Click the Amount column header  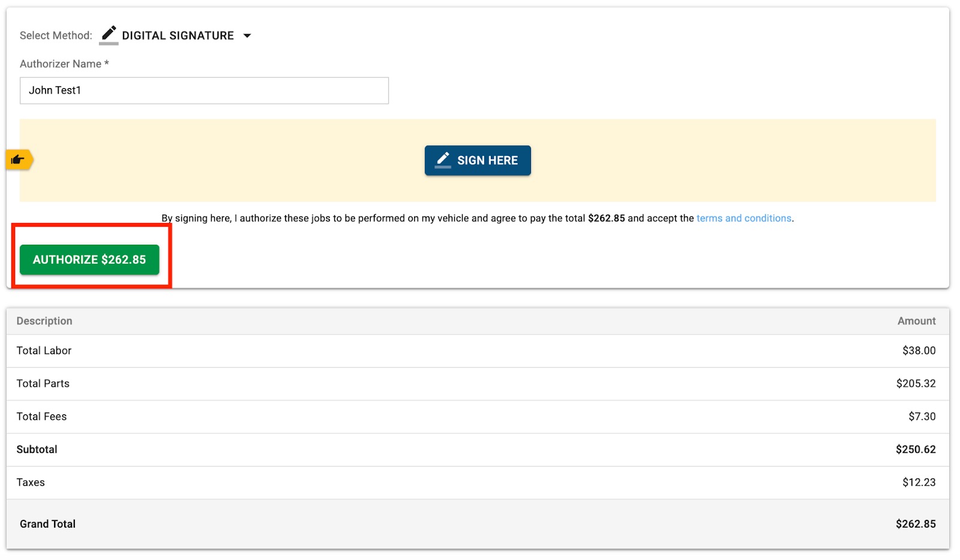click(x=917, y=321)
